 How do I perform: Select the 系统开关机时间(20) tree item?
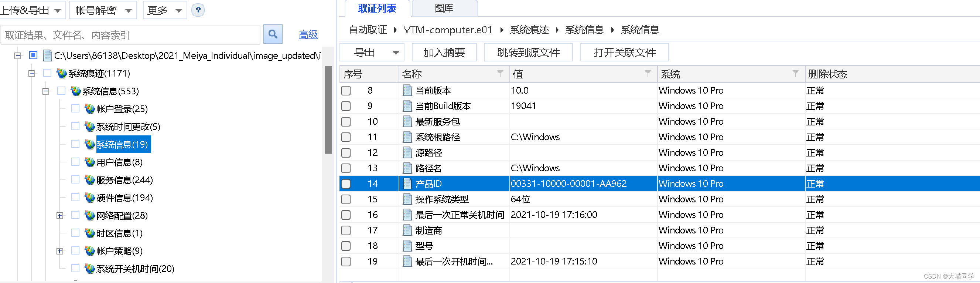(x=135, y=269)
